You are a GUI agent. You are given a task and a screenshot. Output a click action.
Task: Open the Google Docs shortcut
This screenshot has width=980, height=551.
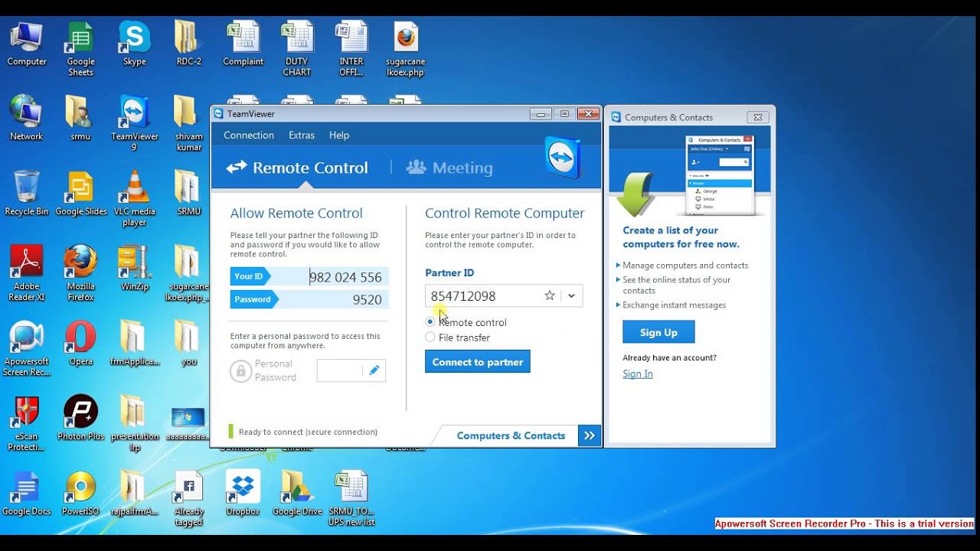pyautogui.click(x=27, y=494)
